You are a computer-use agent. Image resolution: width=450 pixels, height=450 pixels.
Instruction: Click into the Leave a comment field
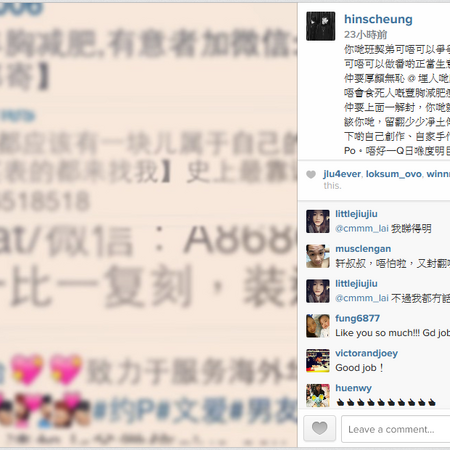tap(396, 429)
